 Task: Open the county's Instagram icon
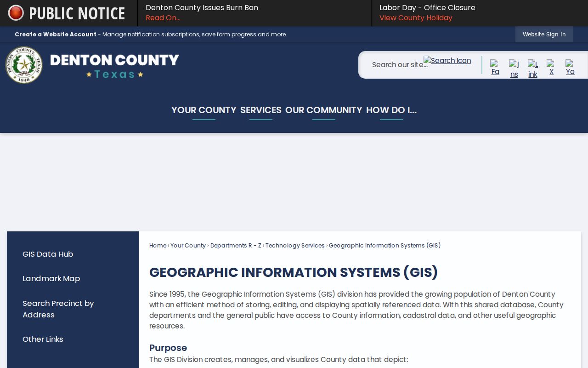pos(514,69)
